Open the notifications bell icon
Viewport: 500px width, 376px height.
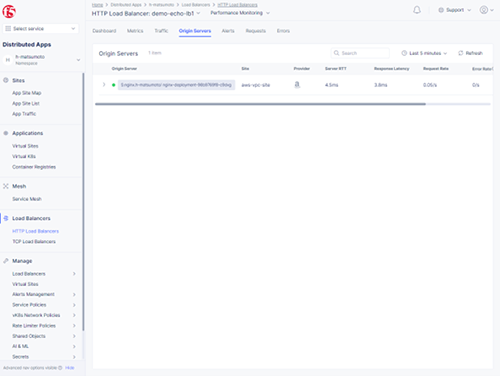[417, 10]
